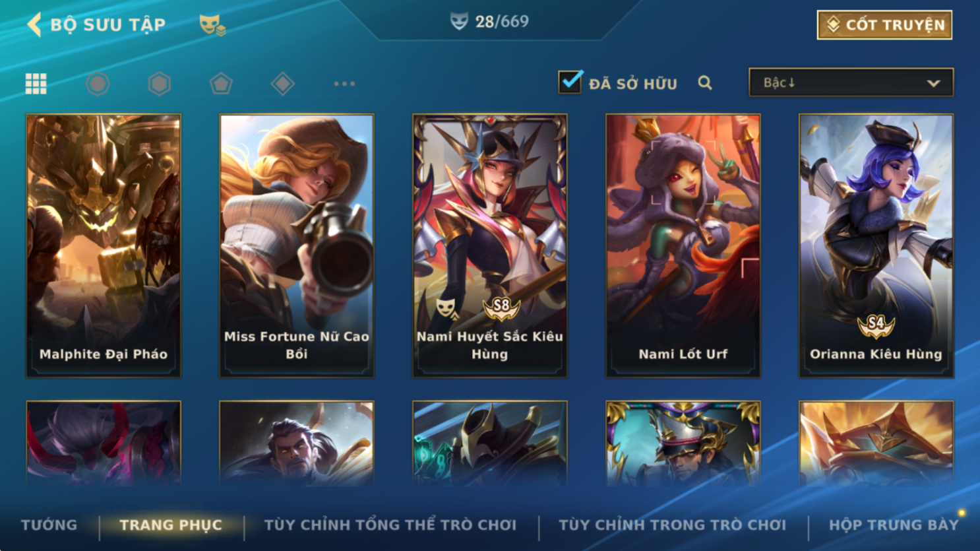Screen dimensions: 980x551
Task: Select the circle rarity tier filter
Action: coord(98,84)
